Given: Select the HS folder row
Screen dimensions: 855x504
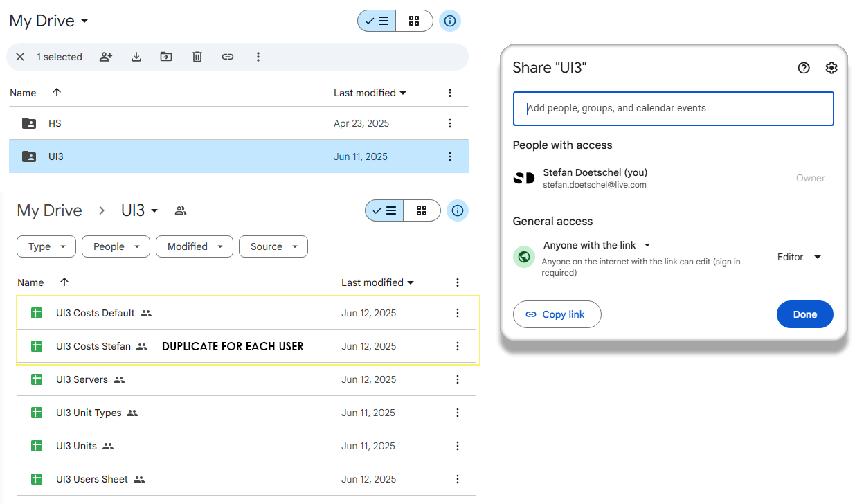Looking at the screenshot, I should coord(239,123).
